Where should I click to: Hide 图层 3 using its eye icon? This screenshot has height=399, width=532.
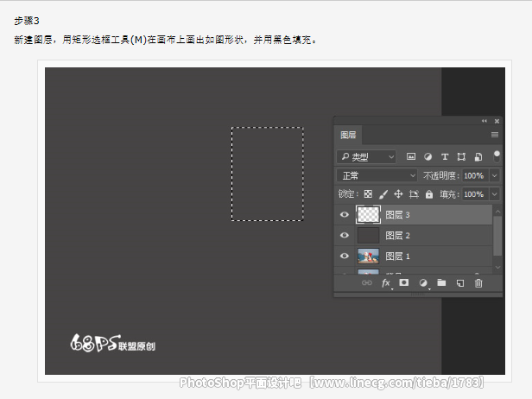(x=345, y=214)
